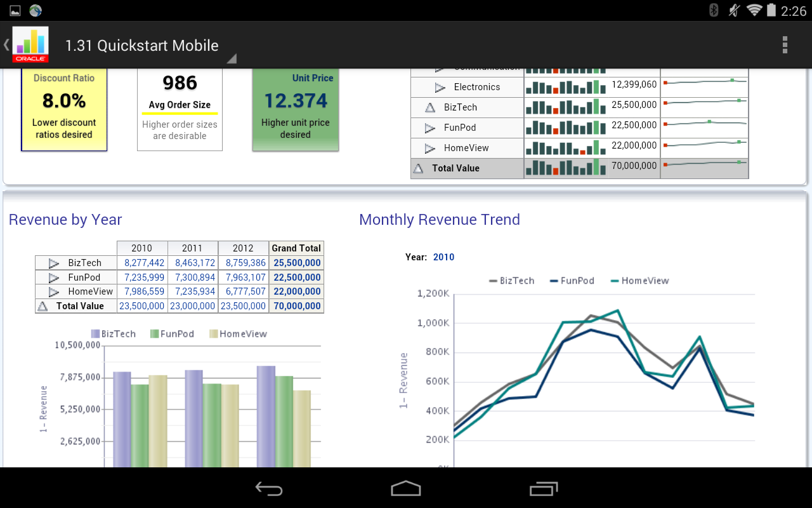Tap the Android back navigation button
This screenshot has width=812, height=508.
click(269, 488)
